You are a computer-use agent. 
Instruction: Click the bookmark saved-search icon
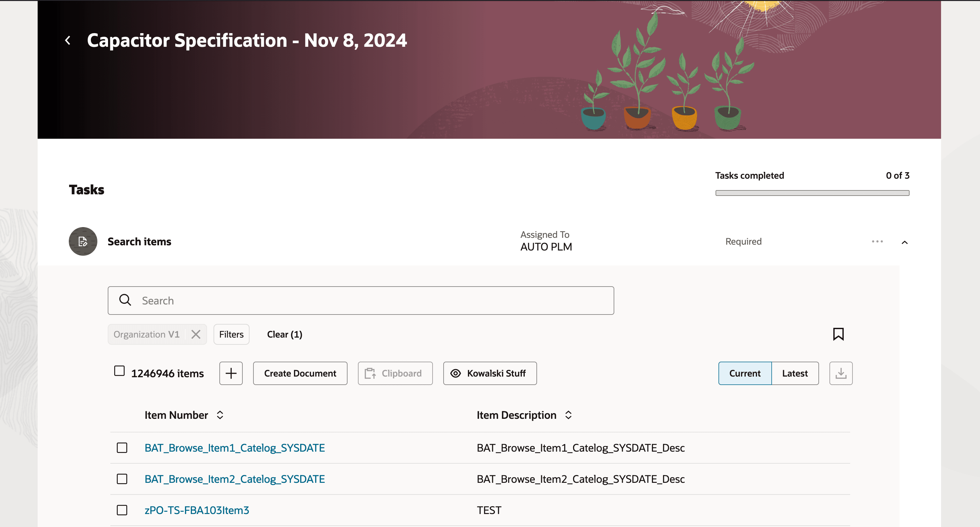(x=838, y=334)
